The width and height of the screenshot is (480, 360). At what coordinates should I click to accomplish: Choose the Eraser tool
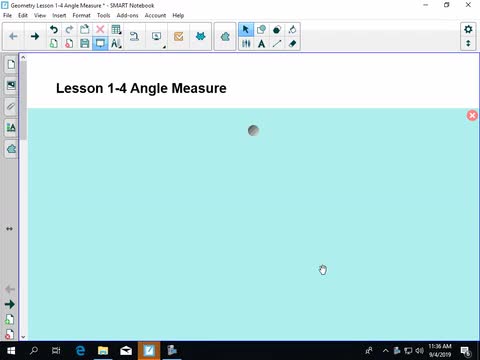pos(292,43)
